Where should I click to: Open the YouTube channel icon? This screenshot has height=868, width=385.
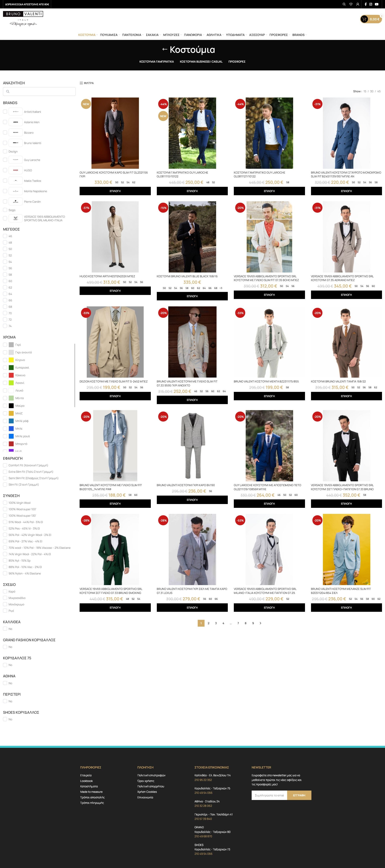377,4
